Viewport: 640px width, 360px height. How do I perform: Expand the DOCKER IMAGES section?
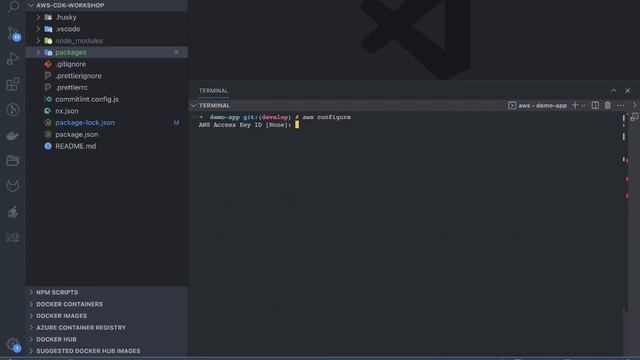point(107,316)
